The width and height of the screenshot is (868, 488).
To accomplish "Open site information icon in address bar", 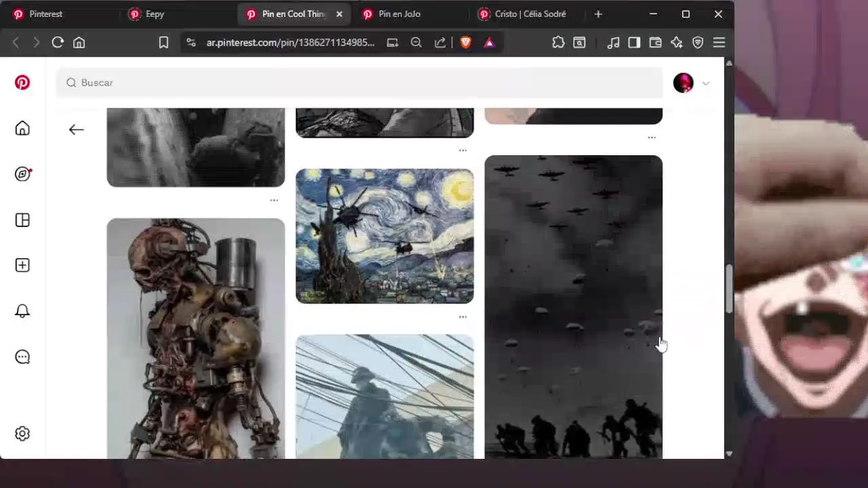I will click(191, 42).
